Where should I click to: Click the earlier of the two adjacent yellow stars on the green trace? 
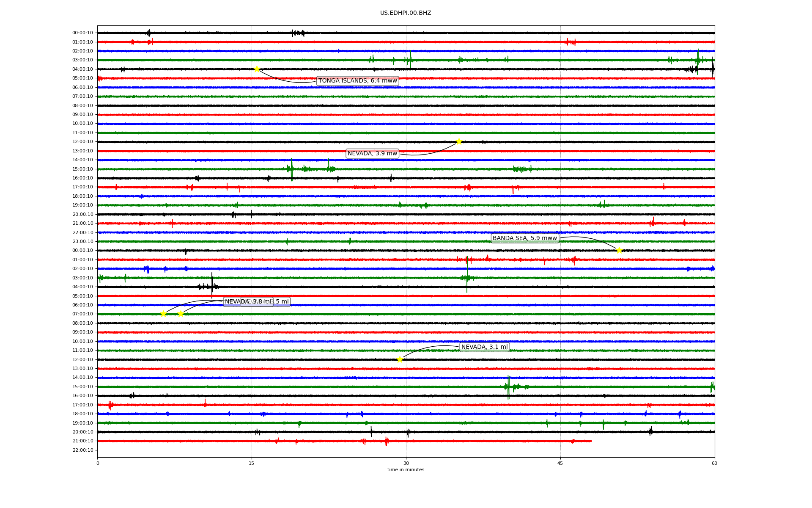(163, 314)
